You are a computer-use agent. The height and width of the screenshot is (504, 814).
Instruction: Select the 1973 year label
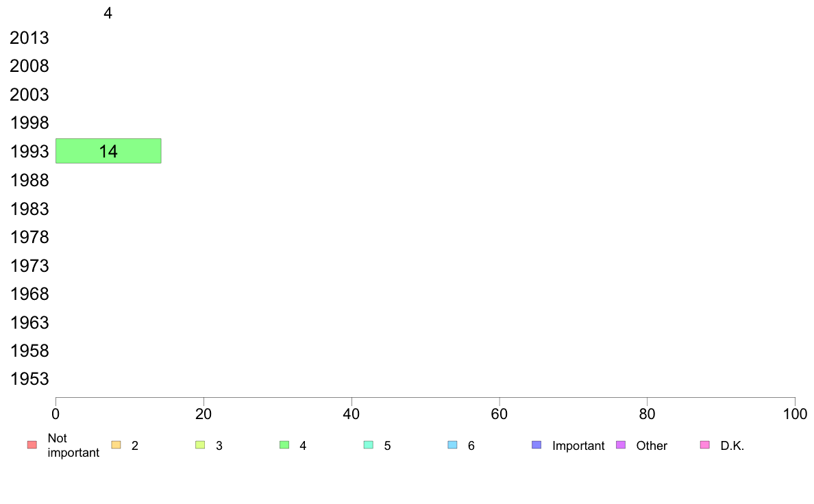[x=29, y=266]
